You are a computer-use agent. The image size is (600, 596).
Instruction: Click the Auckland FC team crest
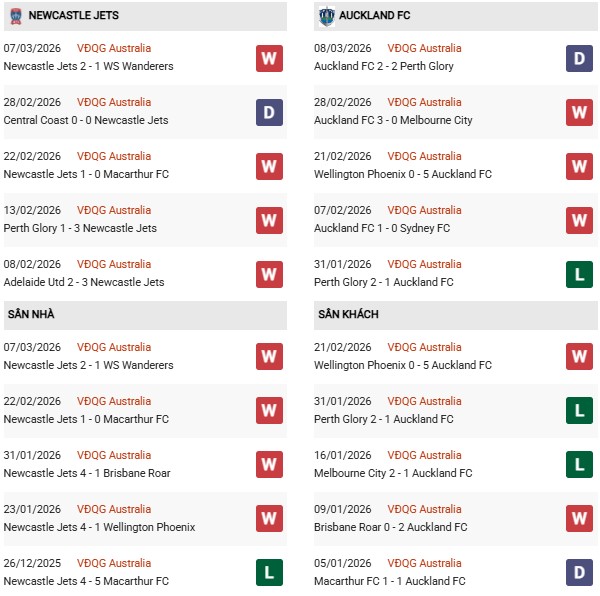pyautogui.click(x=326, y=16)
